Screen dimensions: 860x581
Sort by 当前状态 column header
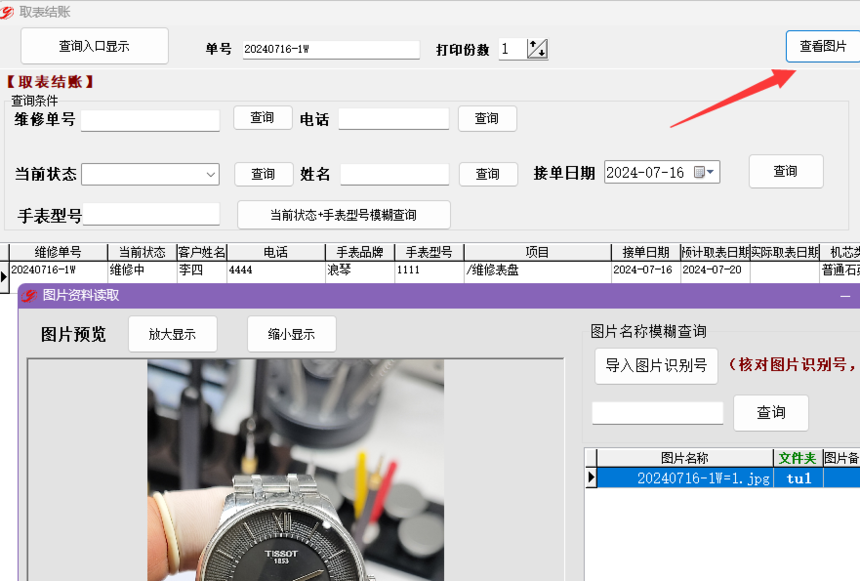coord(142,252)
